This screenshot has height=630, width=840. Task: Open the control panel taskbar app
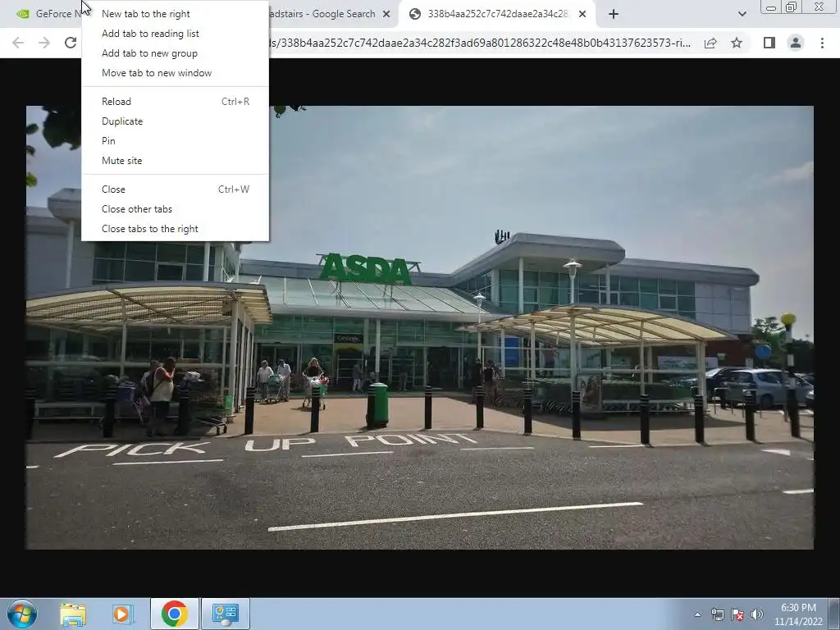(x=225, y=614)
